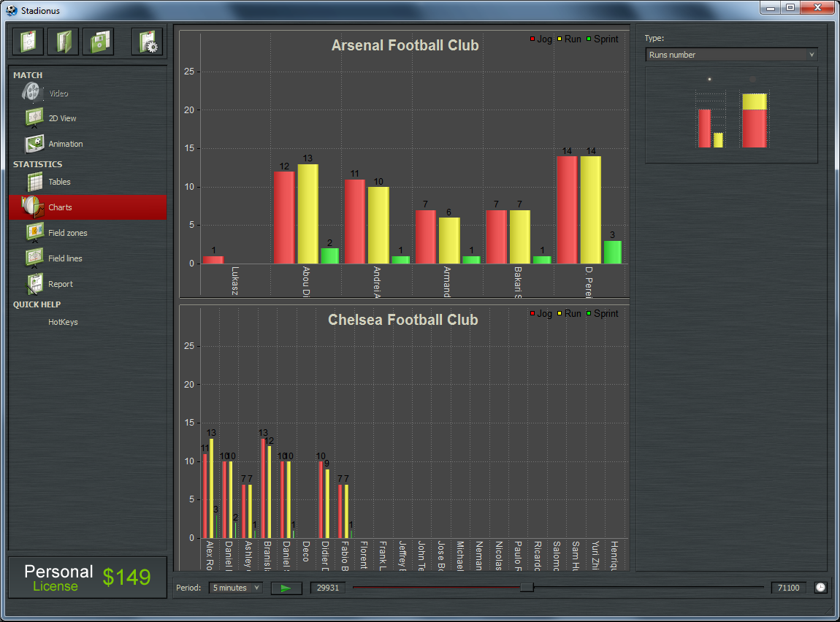Click the Run legend entry in Chelsea chart
The height and width of the screenshot is (622, 840).
pos(569,314)
